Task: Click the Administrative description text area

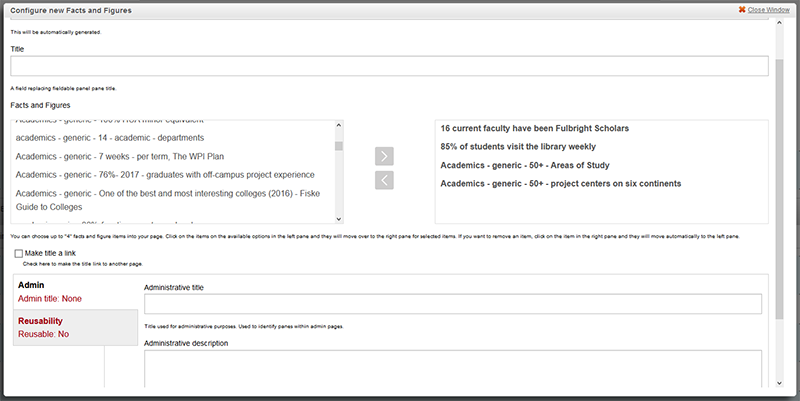Action: (453, 366)
